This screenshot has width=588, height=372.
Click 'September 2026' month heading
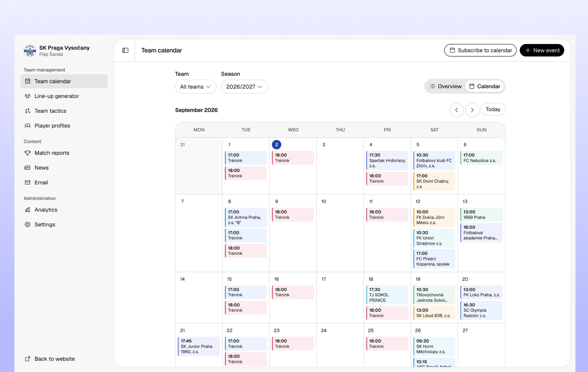click(x=196, y=110)
